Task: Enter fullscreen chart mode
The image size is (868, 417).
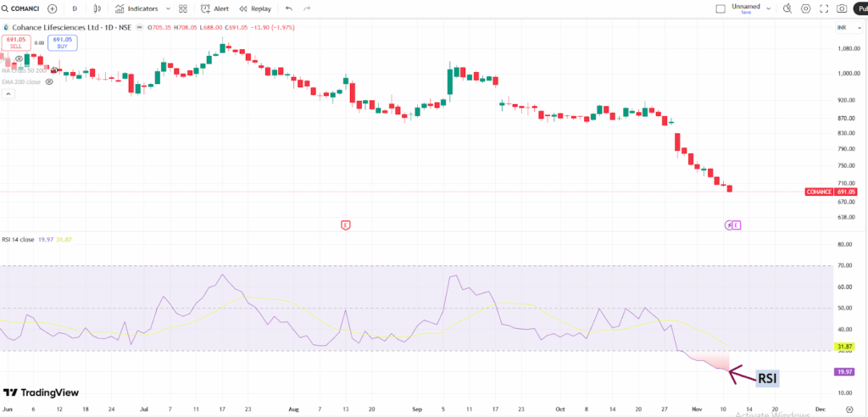Action: click(823, 8)
